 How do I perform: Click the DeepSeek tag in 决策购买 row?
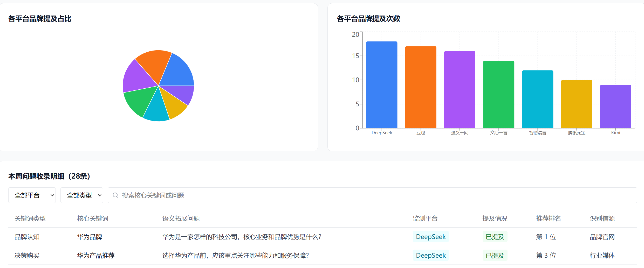point(431,255)
